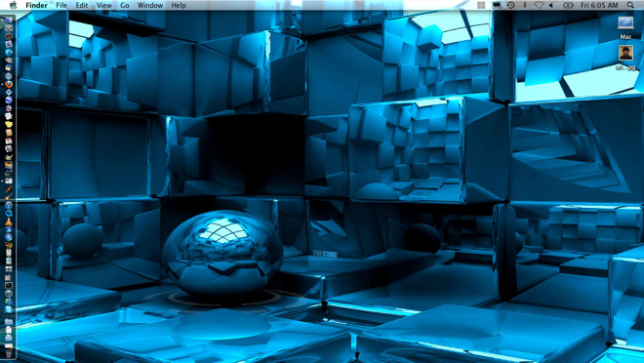Screen dimensions: 644x363
Task: Open the View menu
Action: (103, 5)
